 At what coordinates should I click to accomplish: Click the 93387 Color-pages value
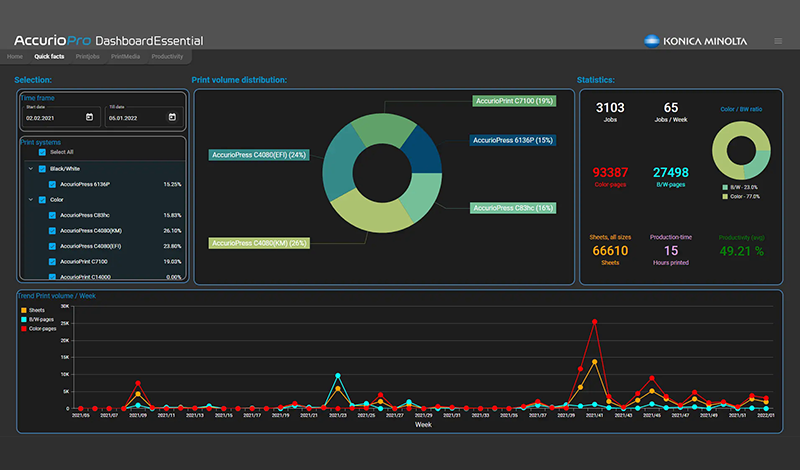610,172
